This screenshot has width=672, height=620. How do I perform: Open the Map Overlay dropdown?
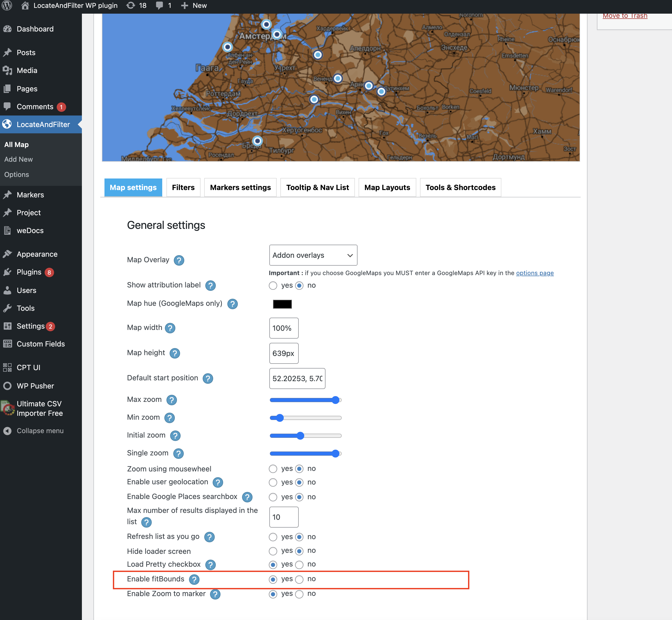point(313,255)
